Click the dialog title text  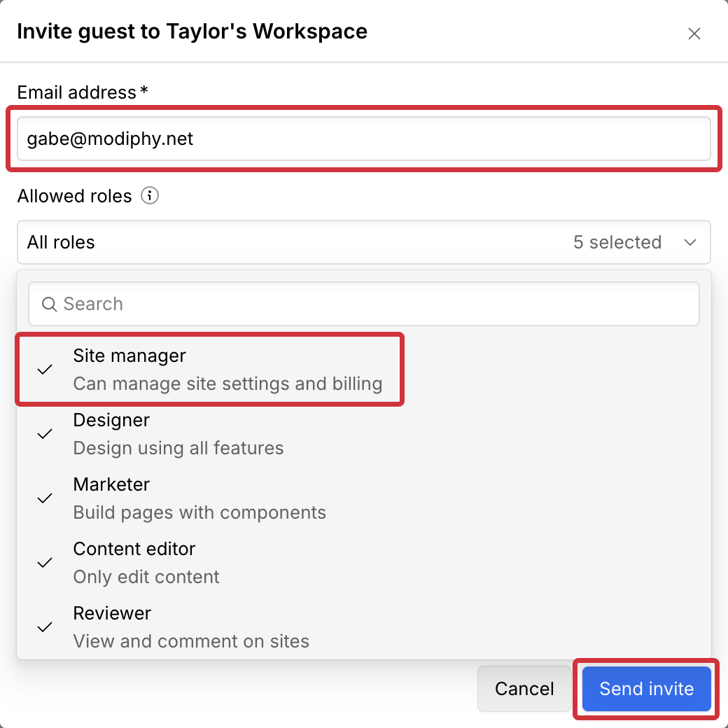point(192,31)
